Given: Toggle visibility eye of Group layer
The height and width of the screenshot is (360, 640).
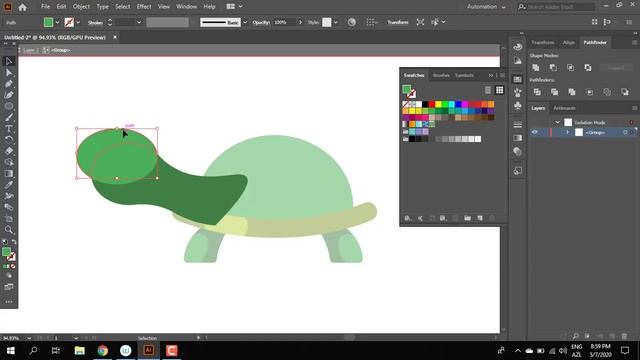Looking at the screenshot, I should coord(535,132).
